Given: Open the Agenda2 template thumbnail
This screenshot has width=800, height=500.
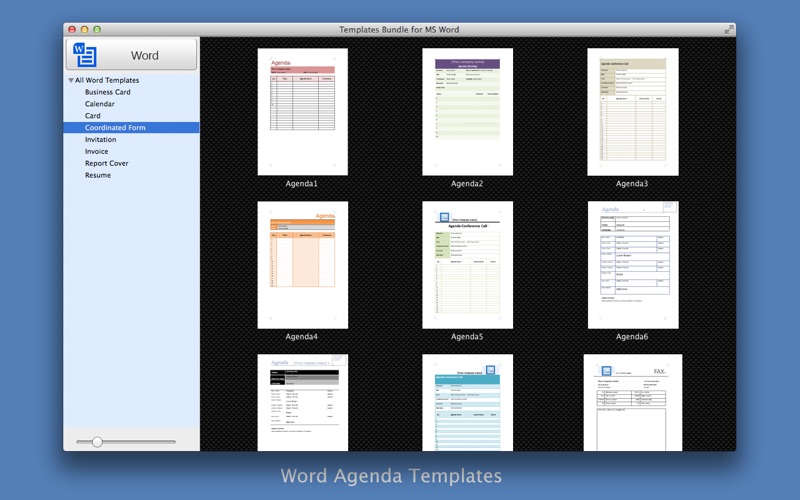Looking at the screenshot, I should (467, 112).
